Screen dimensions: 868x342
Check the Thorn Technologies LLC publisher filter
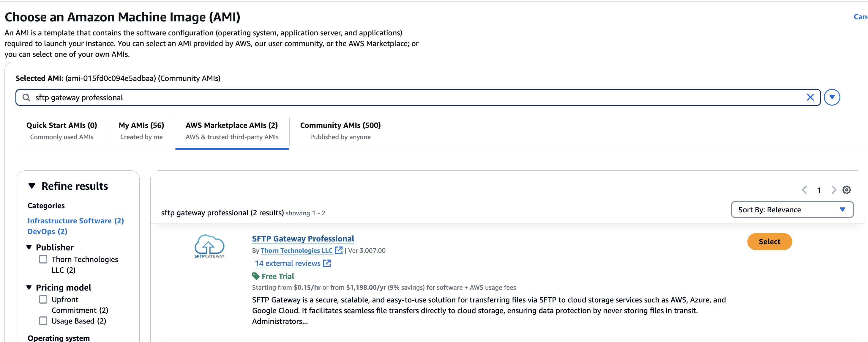[43, 259]
